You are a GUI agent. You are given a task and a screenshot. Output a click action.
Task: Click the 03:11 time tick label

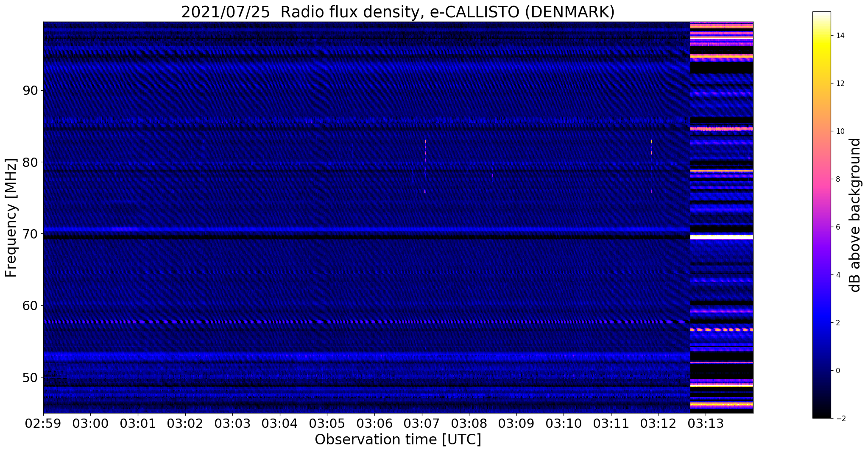point(611,423)
